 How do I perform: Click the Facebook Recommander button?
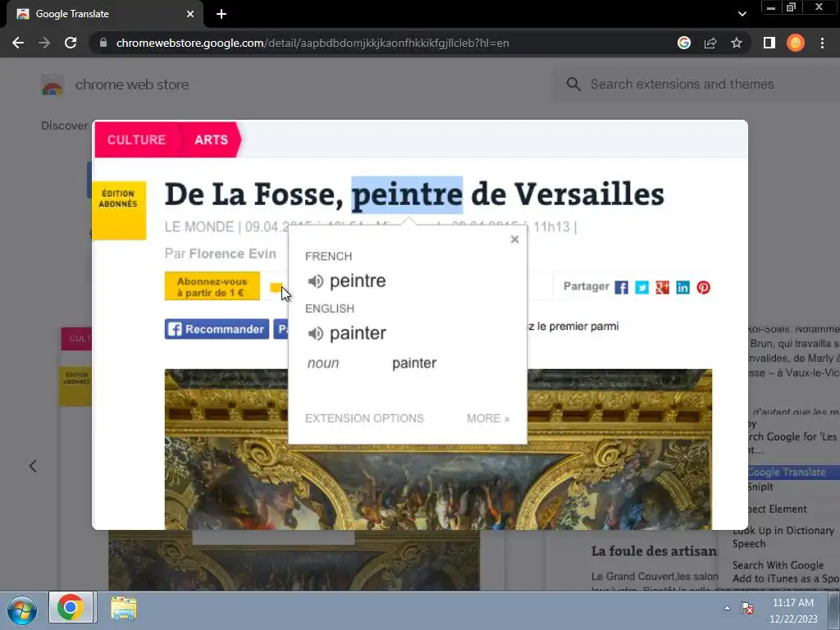(x=217, y=329)
